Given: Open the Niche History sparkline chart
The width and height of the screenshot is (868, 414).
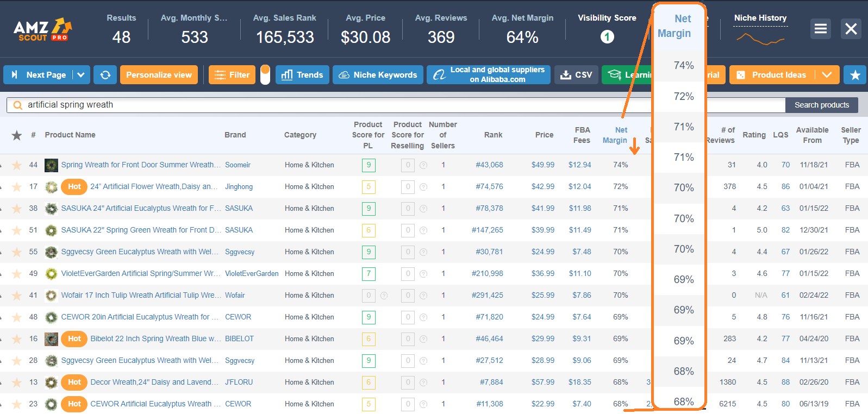Looking at the screenshot, I should tap(760, 39).
